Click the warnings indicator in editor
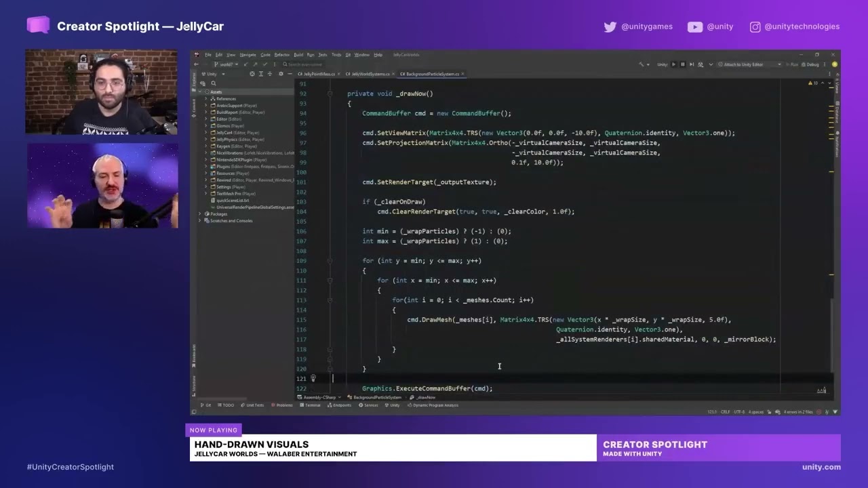This screenshot has height=488, width=868. [814, 83]
